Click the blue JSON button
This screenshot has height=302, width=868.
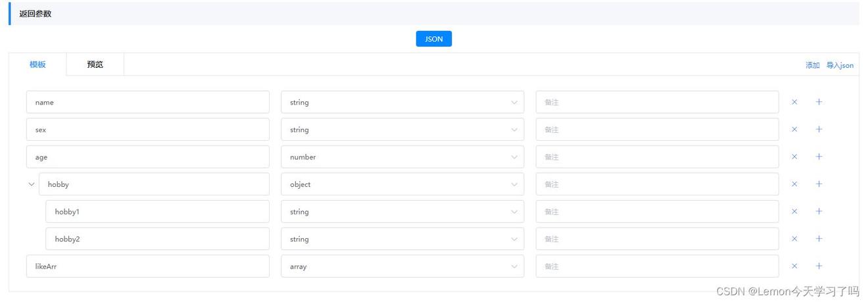[x=433, y=39]
